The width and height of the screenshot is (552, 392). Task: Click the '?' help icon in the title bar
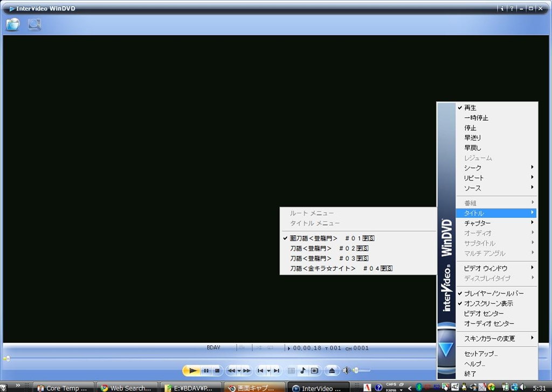point(512,9)
